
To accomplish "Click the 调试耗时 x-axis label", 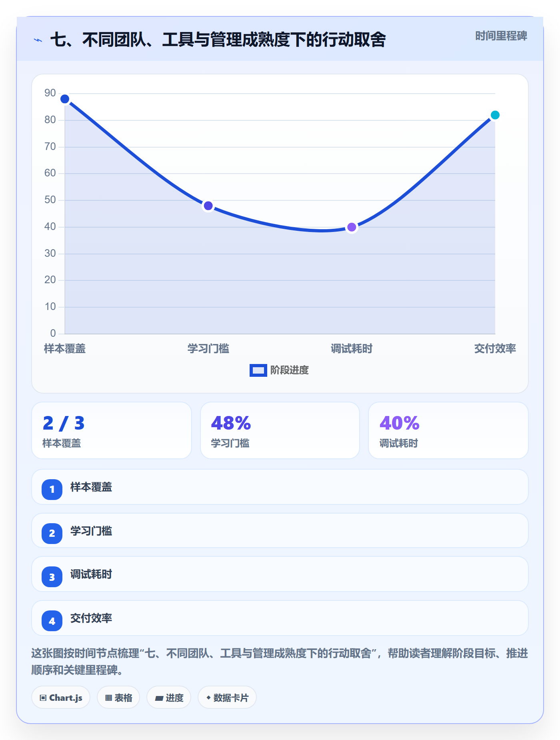I will (x=352, y=349).
